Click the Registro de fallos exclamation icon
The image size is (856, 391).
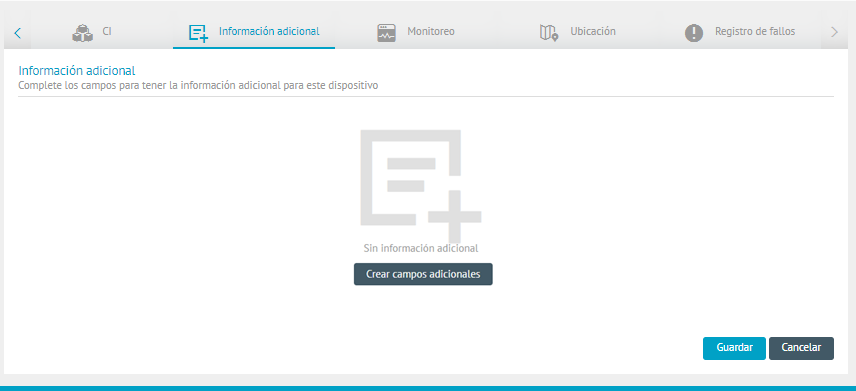click(x=694, y=33)
